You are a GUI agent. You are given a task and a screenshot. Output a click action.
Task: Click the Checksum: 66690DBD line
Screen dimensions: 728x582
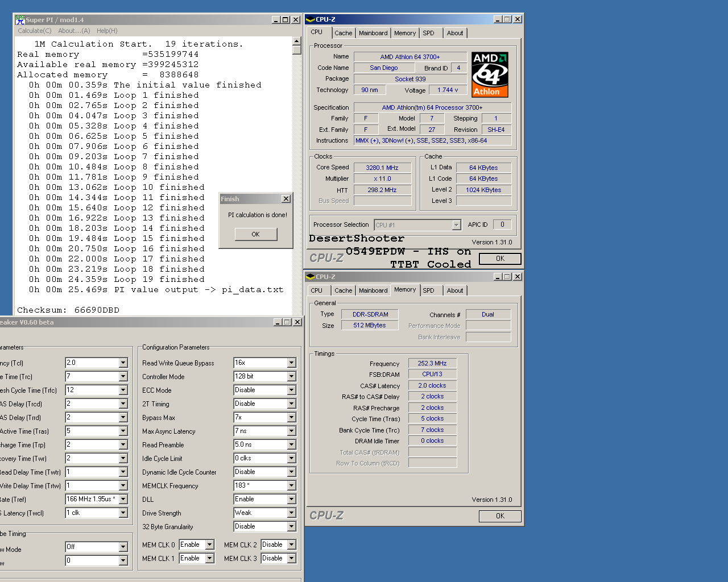68,310
